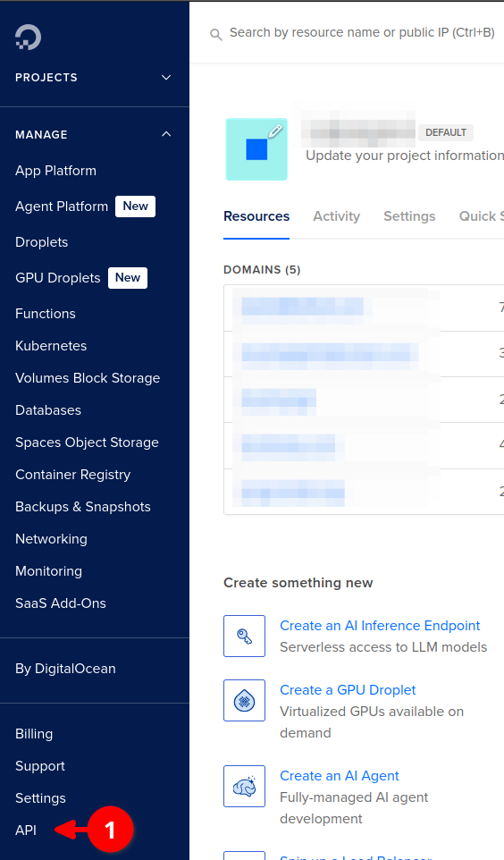This screenshot has width=504, height=860.
Task: Open GPU Droplets in sidebar
Action: click(57, 277)
